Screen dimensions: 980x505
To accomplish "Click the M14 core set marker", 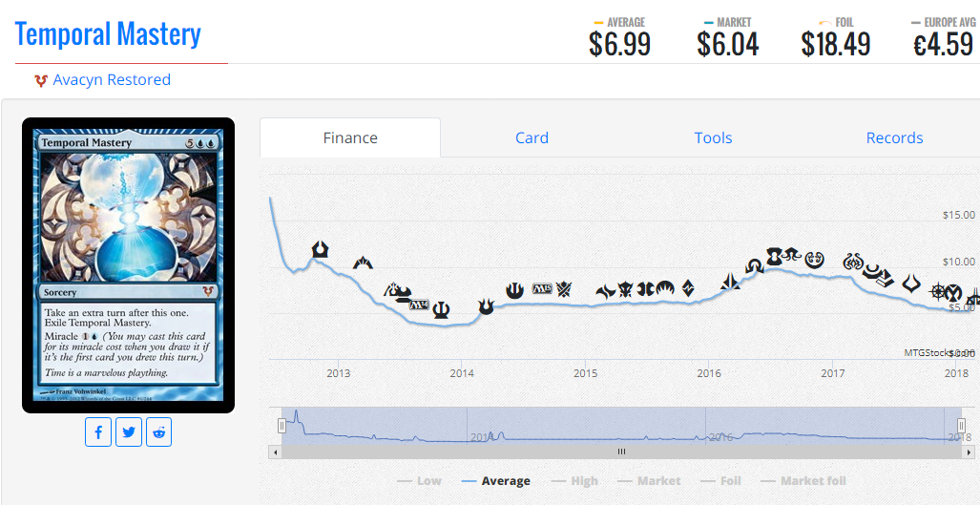I will pos(419,305).
